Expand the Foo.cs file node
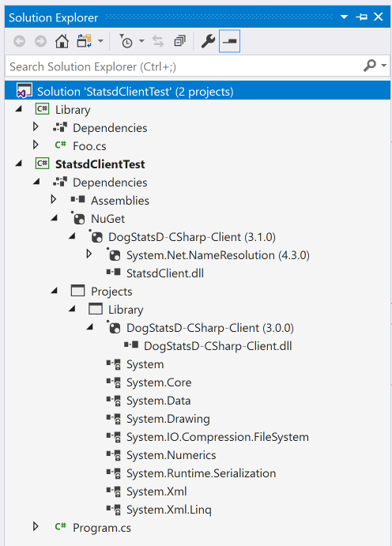392x546 pixels. [x=36, y=145]
